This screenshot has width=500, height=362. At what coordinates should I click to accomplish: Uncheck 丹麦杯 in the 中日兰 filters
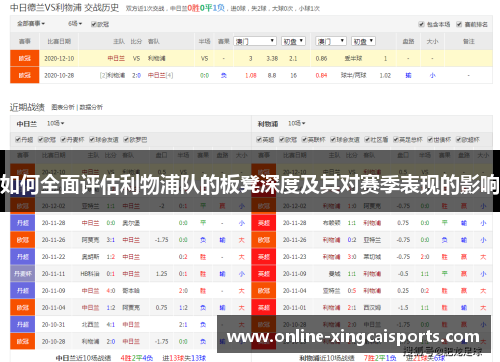63,139
